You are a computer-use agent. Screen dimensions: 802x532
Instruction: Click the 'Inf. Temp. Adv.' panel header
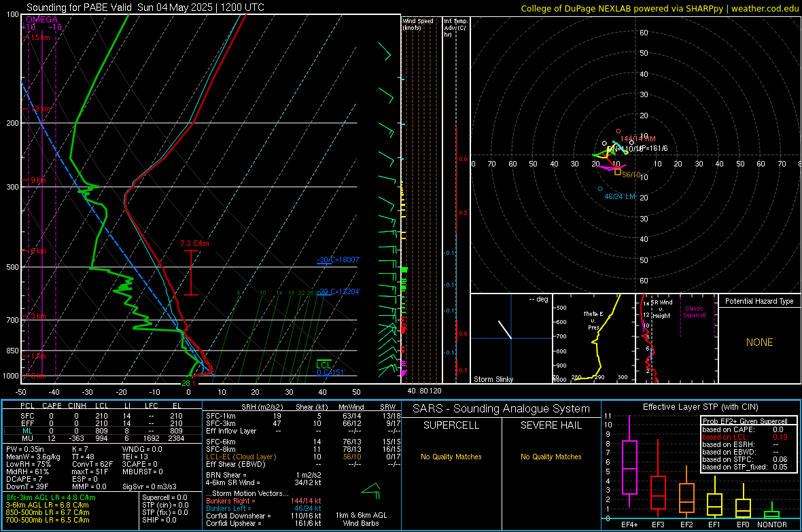point(455,28)
